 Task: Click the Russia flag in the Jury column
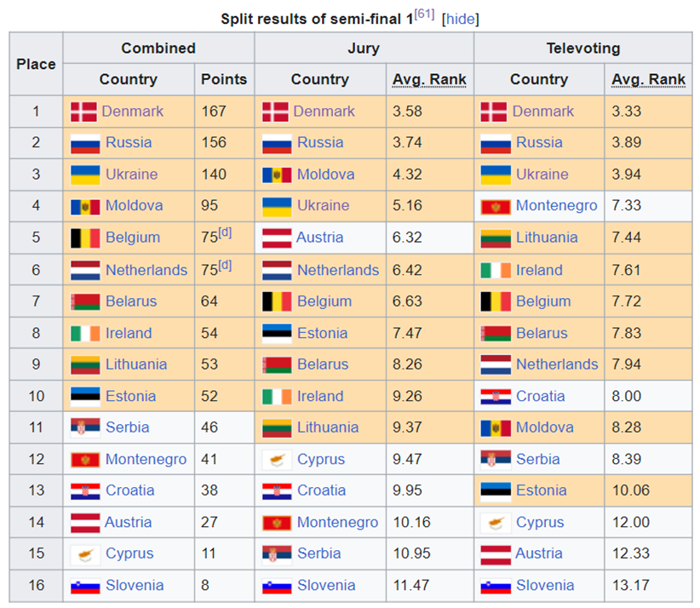[277, 144]
